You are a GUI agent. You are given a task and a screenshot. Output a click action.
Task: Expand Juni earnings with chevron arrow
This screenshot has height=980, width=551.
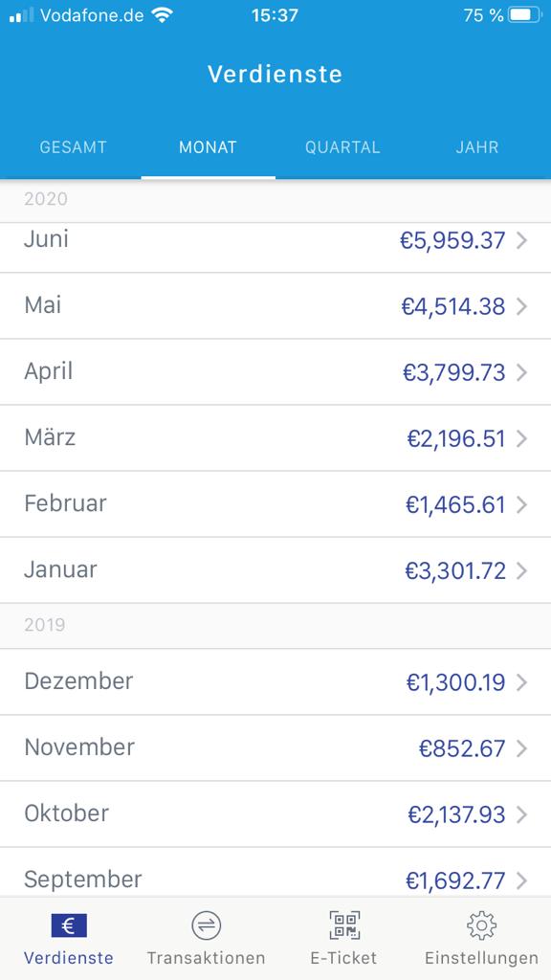(522, 240)
